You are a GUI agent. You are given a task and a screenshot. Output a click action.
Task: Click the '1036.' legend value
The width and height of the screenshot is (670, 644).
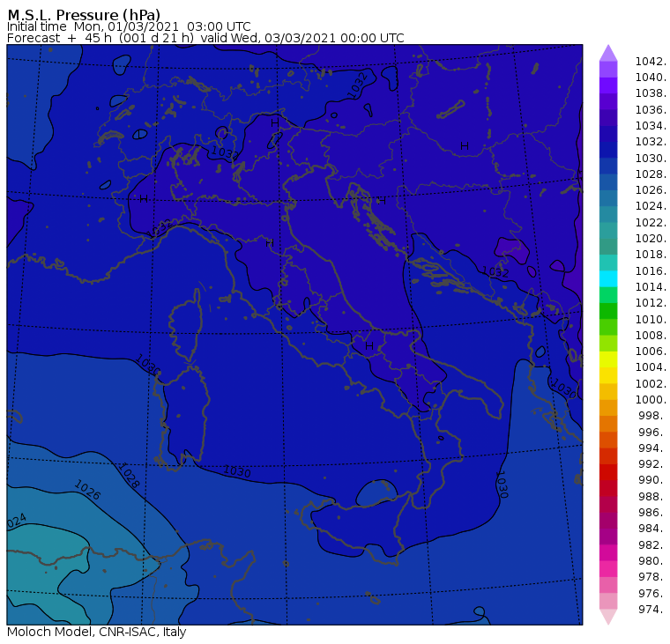click(x=651, y=110)
